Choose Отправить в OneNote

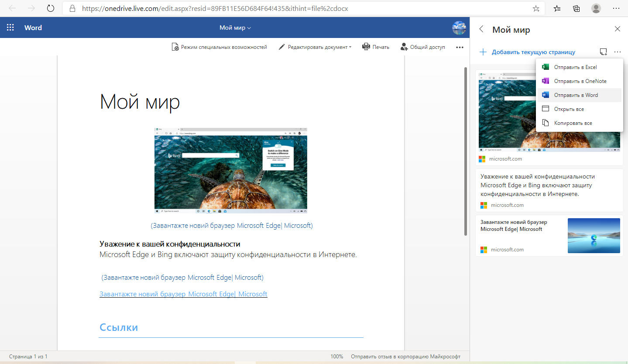pyautogui.click(x=579, y=81)
